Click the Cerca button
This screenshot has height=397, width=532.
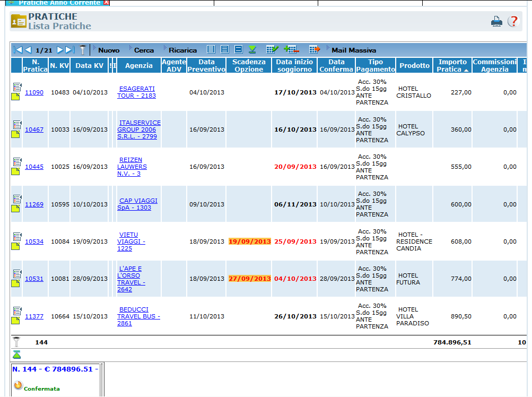point(144,50)
